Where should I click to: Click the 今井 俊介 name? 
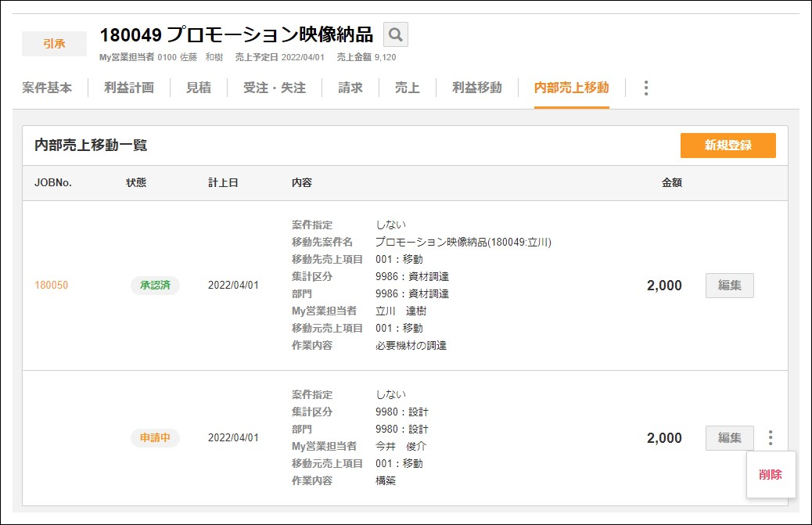[401, 446]
